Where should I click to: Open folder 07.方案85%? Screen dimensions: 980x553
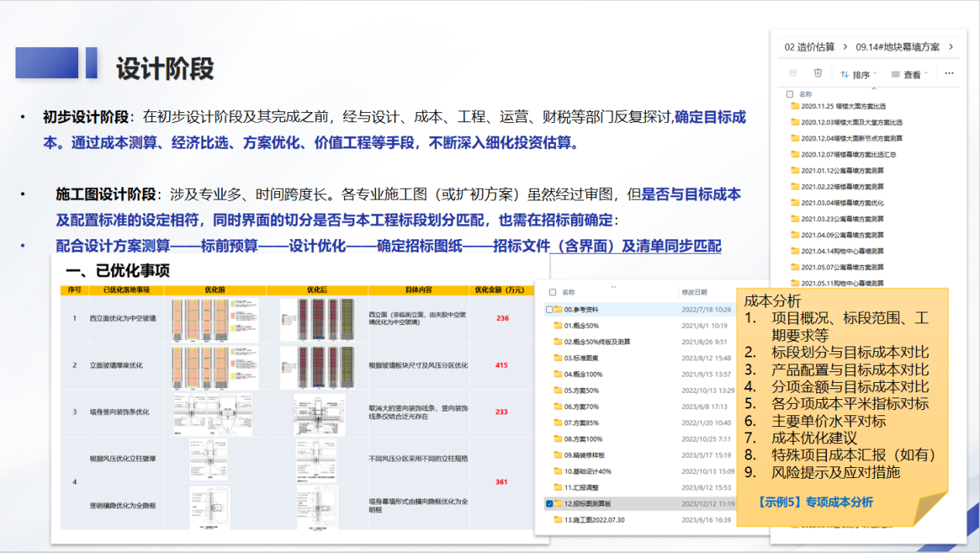point(576,422)
